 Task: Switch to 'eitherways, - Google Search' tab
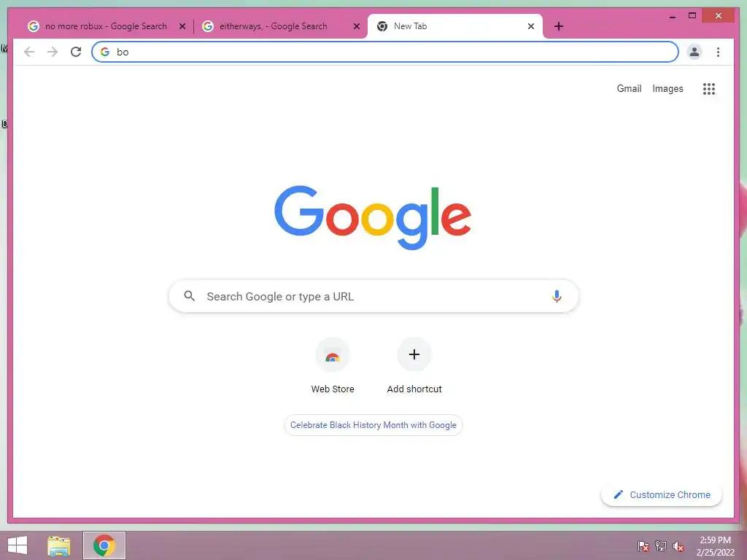click(x=280, y=26)
